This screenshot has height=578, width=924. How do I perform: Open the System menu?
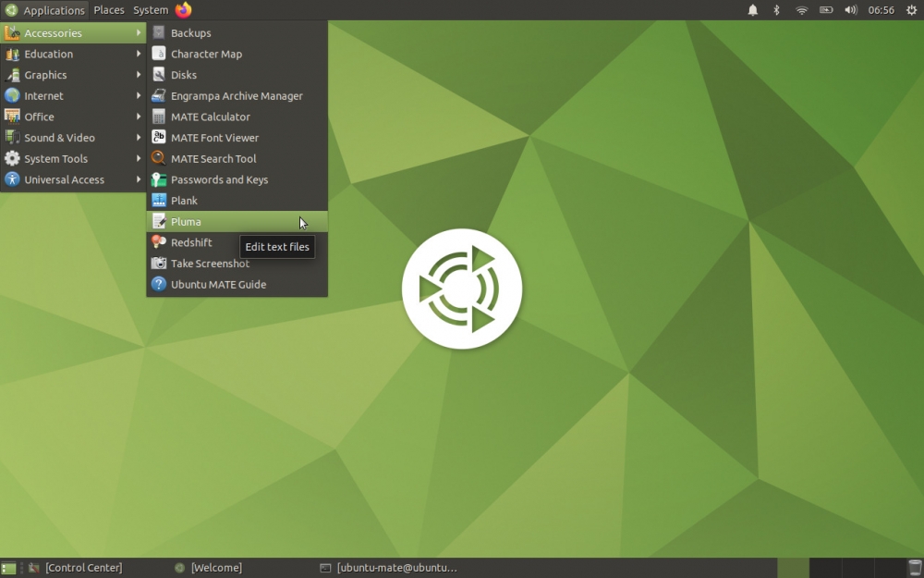[x=151, y=10]
